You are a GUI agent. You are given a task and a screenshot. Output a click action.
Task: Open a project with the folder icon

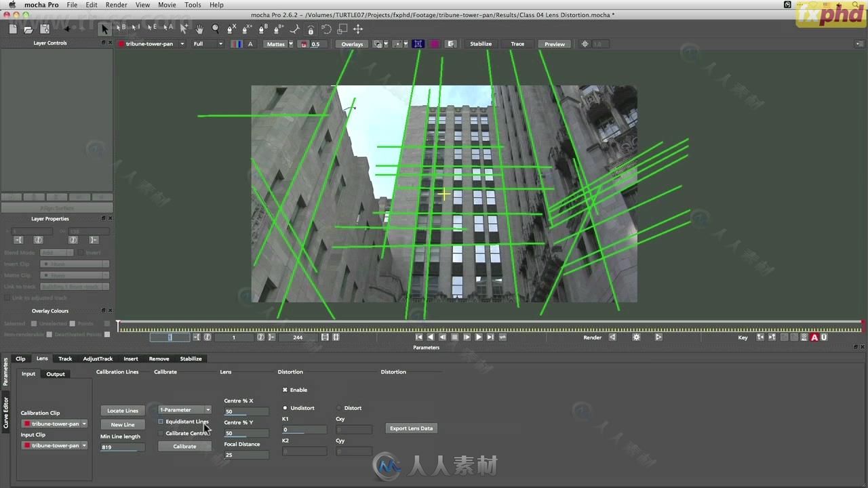tap(28, 29)
